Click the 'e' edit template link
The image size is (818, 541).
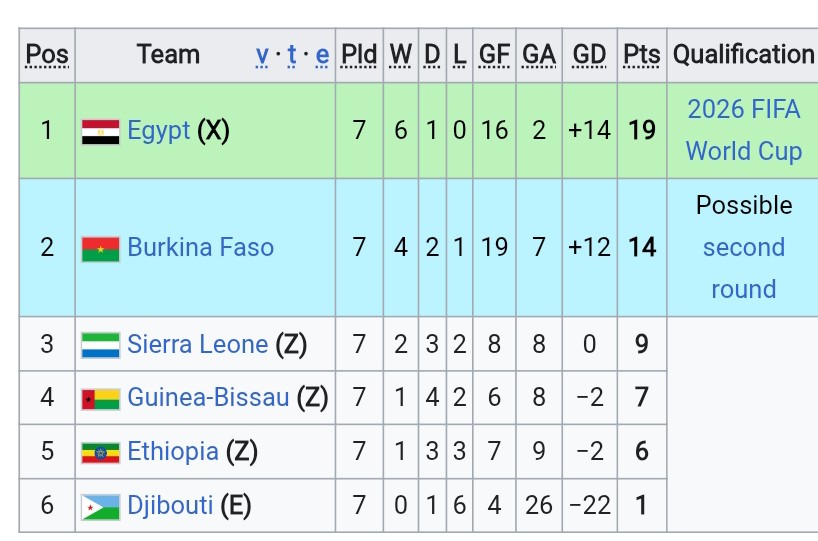coord(322,55)
